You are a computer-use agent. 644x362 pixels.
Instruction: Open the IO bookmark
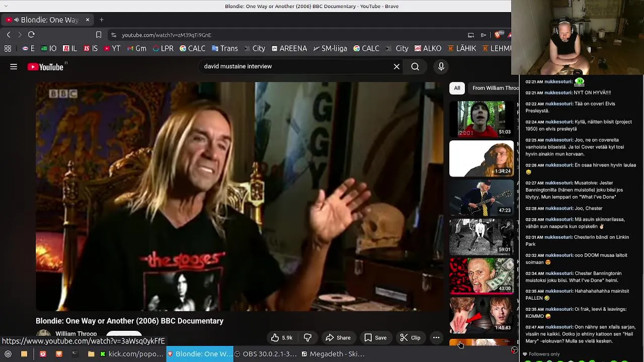[49, 49]
